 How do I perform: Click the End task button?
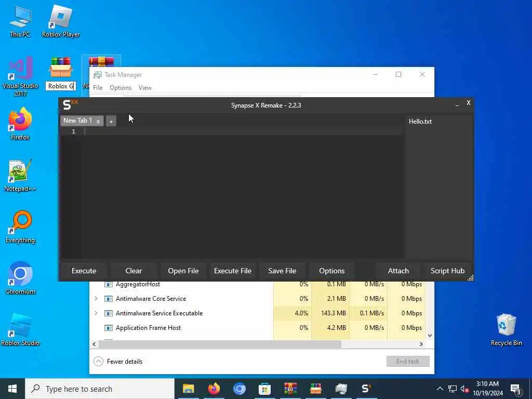[x=408, y=362]
